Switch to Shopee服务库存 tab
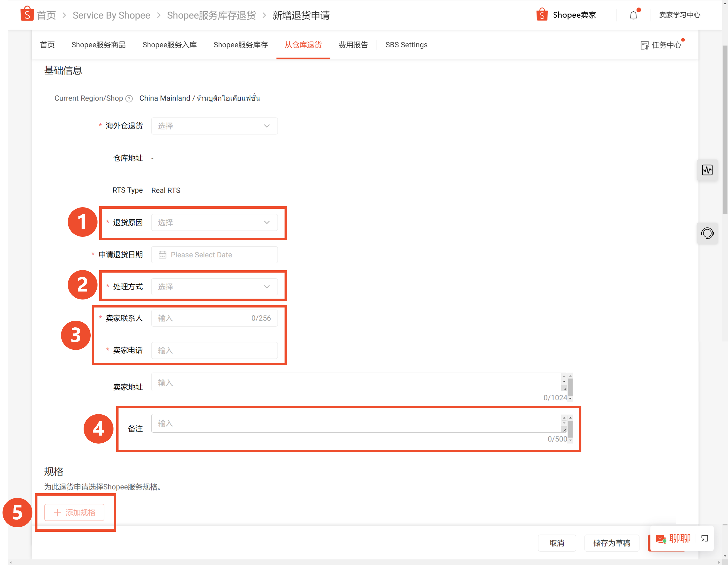728x565 pixels. pos(241,45)
